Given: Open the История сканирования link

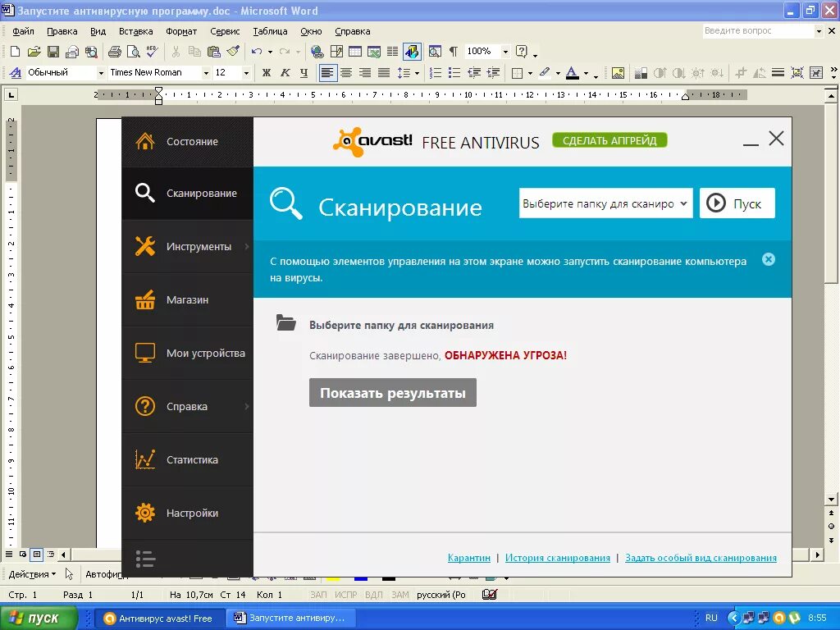Looking at the screenshot, I should click(x=558, y=558).
